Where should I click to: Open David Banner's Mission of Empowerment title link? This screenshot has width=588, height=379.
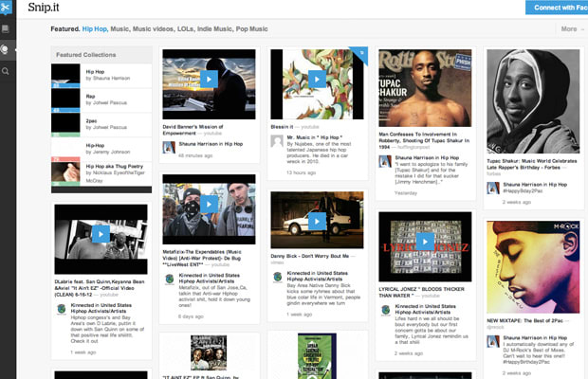pos(193,130)
